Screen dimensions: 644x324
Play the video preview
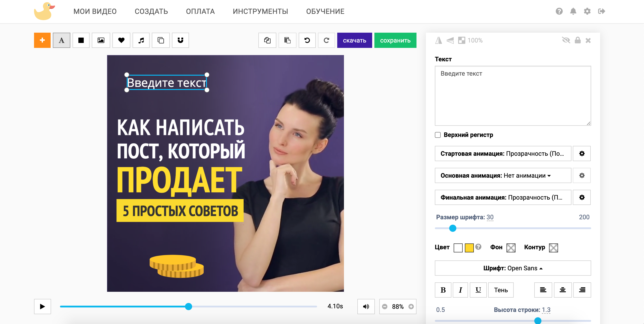[x=43, y=307]
